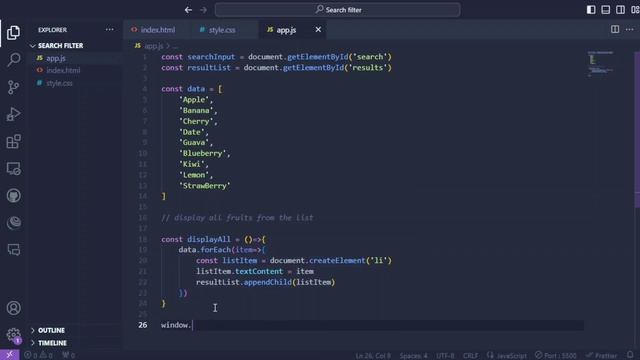Close the app.js editor tab
This screenshot has width=640, height=360.
[318, 29]
